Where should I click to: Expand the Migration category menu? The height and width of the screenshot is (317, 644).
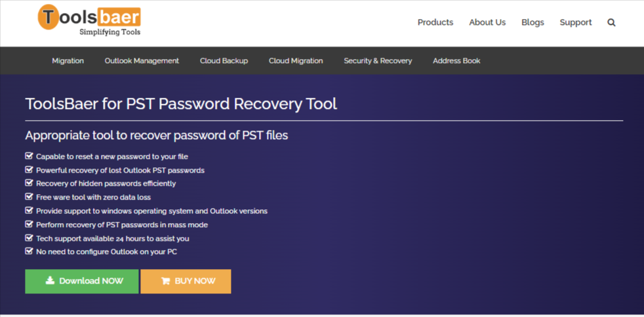click(68, 60)
